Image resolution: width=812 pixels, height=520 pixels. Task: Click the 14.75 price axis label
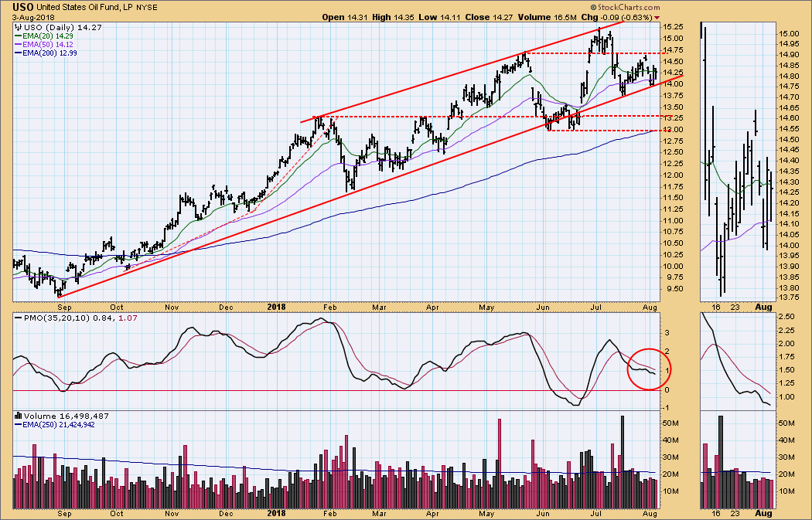(x=673, y=50)
